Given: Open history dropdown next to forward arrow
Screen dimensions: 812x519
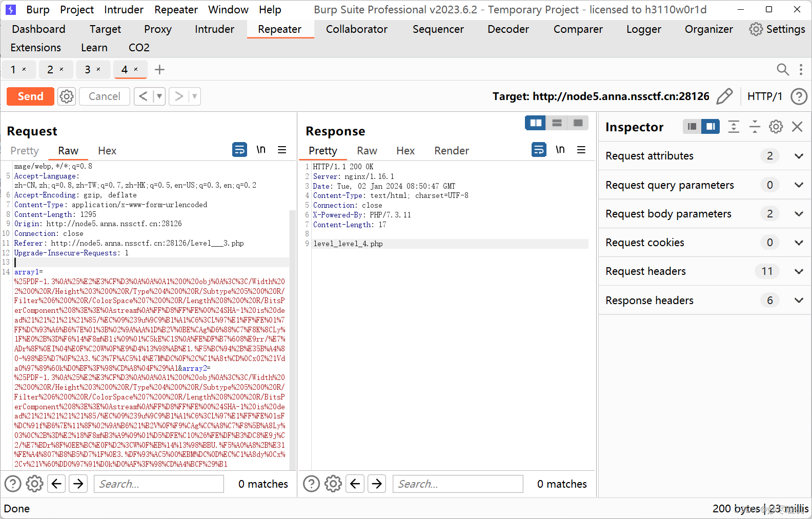Looking at the screenshot, I should pyautogui.click(x=194, y=96).
